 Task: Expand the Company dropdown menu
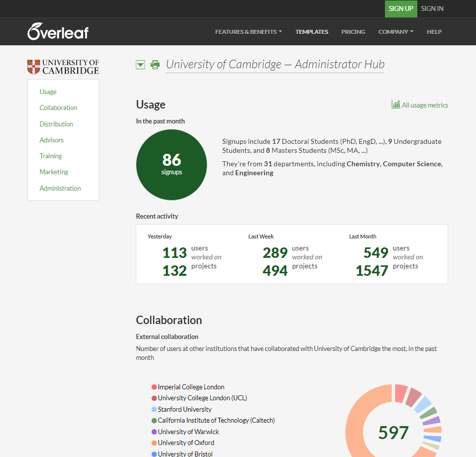pyautogui.click(x=396, y=32)
